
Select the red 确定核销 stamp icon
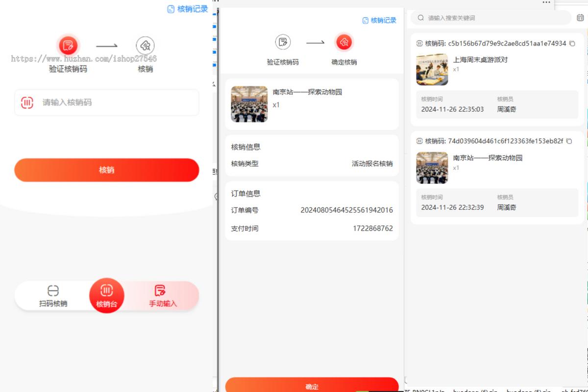pyautogui.click(x=344, y=42)
